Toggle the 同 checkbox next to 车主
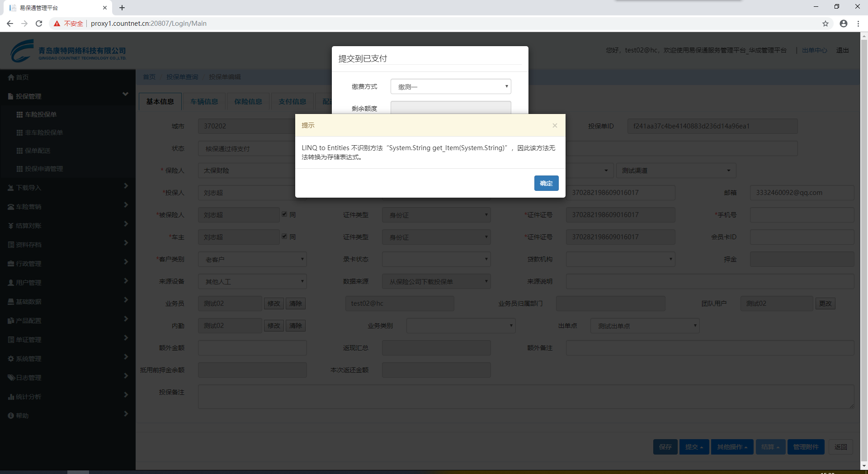 (x=284, y=237)
